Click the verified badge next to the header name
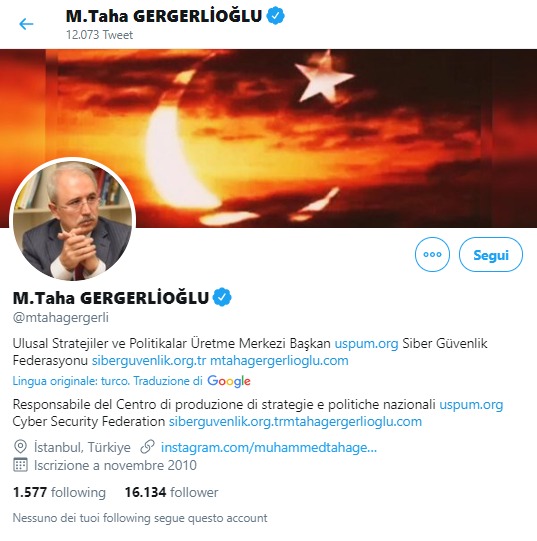Viewport: 537px width, 541px height. (x=276, y=16)
